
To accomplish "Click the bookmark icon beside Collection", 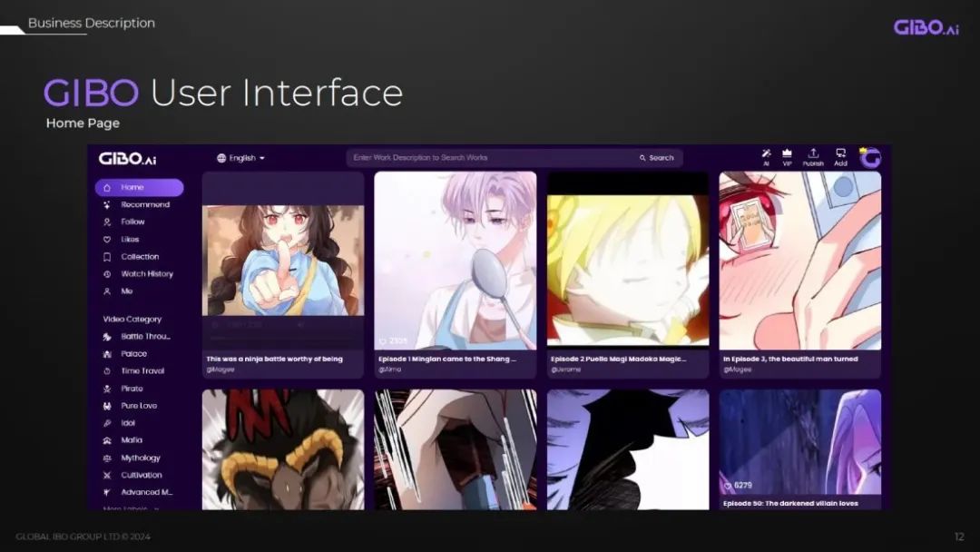I will [x=107, y=257].
